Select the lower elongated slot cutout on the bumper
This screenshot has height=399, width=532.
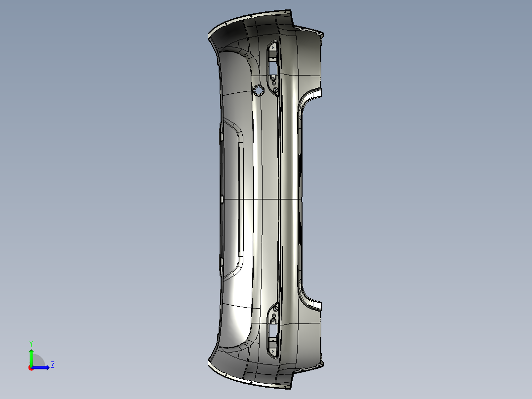click(x=273, y=330)
